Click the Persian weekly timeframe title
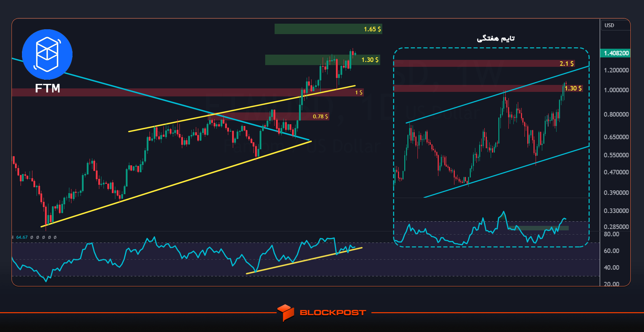Viewport: 644px width, 332px height. [496, 38]
